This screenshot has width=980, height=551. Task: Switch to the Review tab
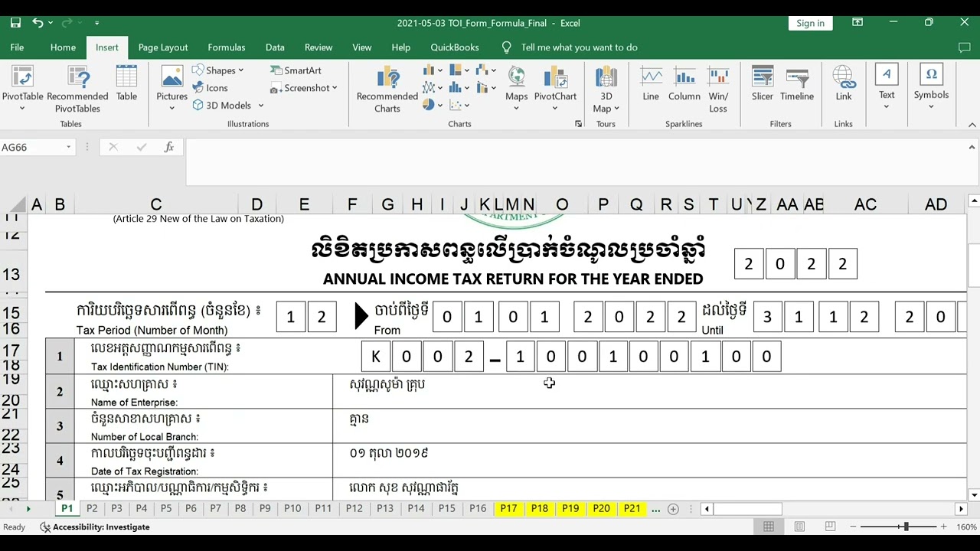pos(318,47)
